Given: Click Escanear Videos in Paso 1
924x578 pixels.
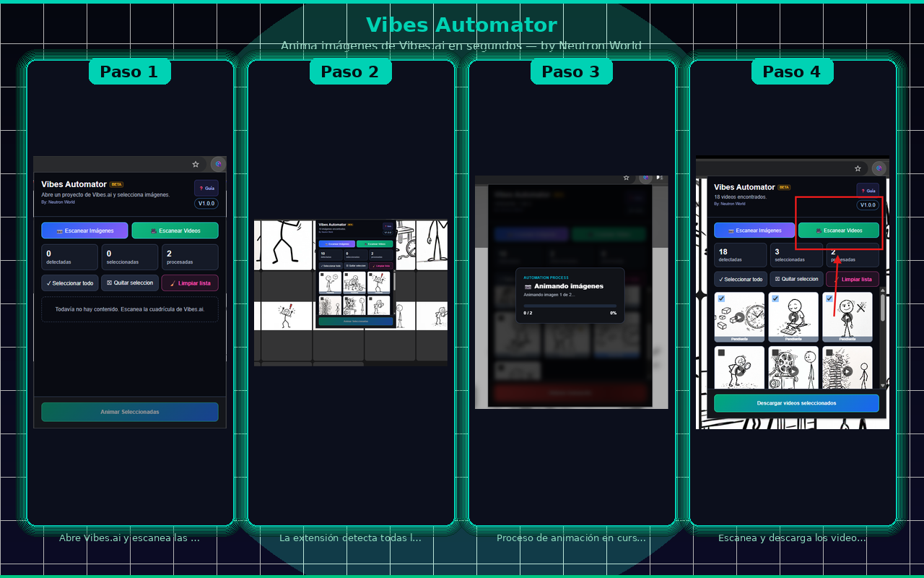Looking at the screenshot, I should pos(175,230).
